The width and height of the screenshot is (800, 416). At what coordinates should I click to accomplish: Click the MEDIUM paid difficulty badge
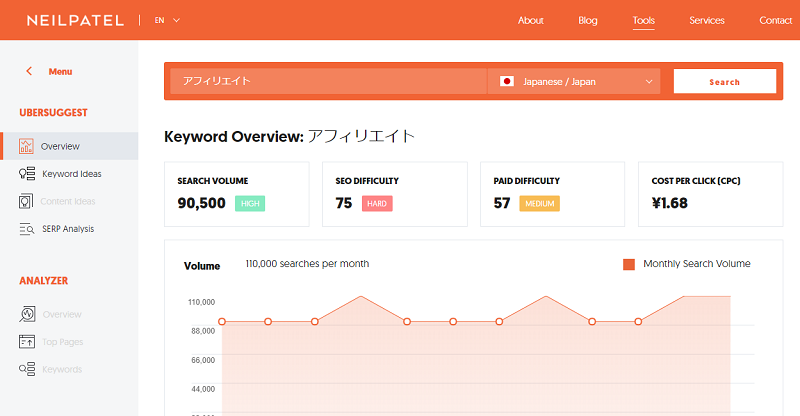[539, 203]
